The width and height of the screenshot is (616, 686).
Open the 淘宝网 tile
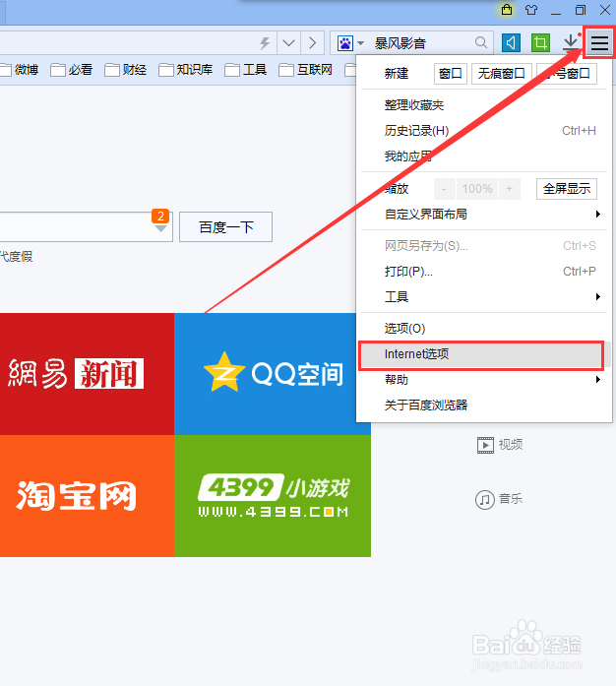coord(87,496)
